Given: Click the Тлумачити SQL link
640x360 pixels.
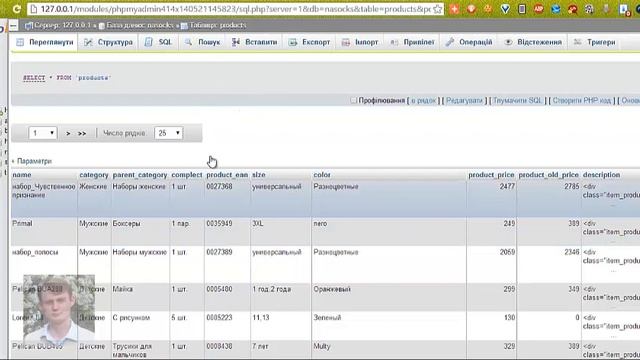Looking at the screenshot, I should tap(517, 100).
